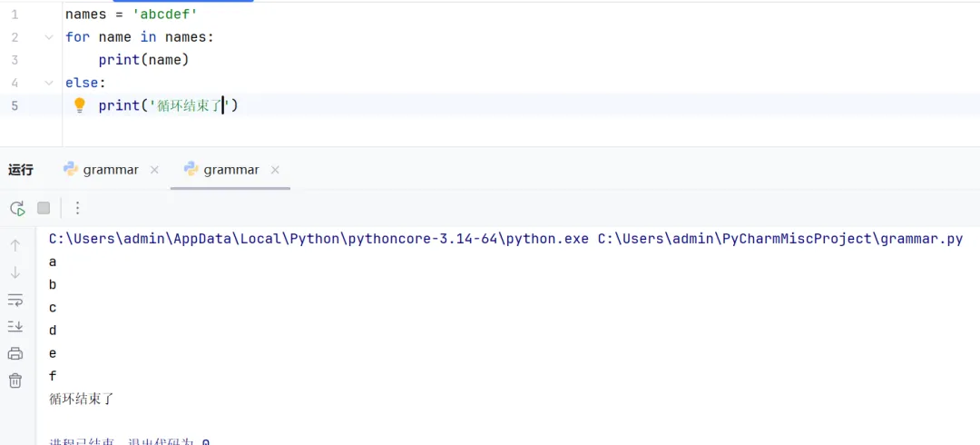Screen dimensions: 980x445
Task: Click line number 3 in the gutter
Action: pyautogui.click(x=15, y=60)
